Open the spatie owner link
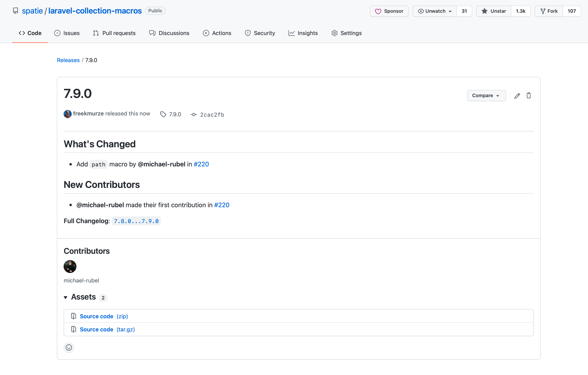 [x=32, y=11]
